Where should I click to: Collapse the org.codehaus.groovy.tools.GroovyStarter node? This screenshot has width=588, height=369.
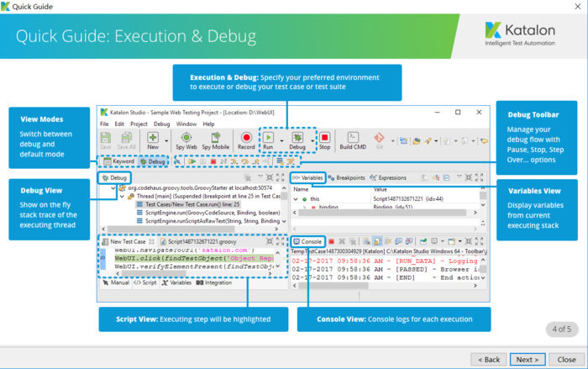pyautogui.click(x=113, y=188)
